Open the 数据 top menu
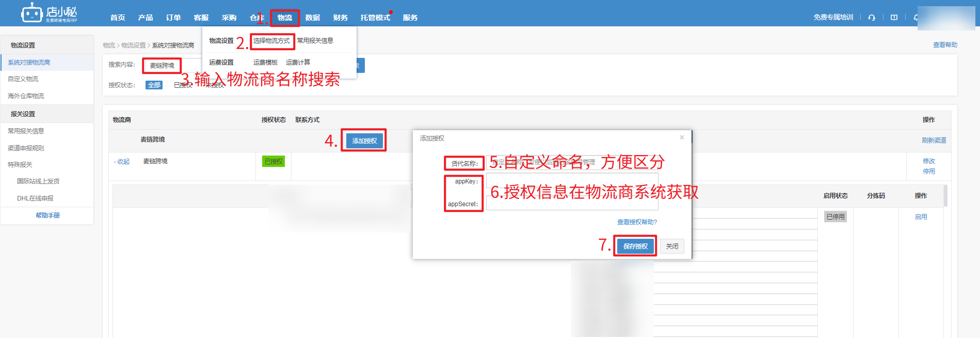 click(x=313, y=18)
